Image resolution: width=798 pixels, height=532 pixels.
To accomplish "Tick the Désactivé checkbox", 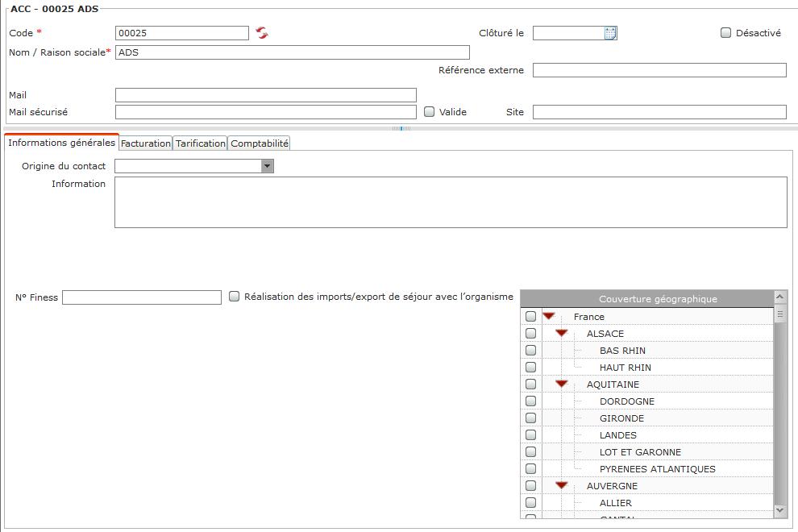I will pos(725,33).
